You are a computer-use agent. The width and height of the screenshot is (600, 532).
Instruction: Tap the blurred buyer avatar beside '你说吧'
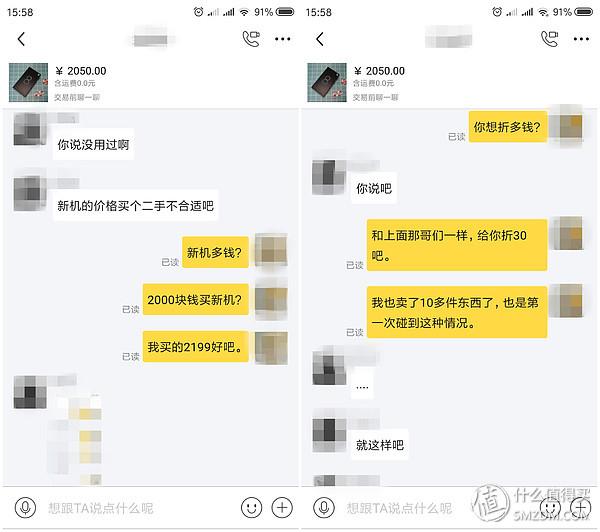pos(329,178)
